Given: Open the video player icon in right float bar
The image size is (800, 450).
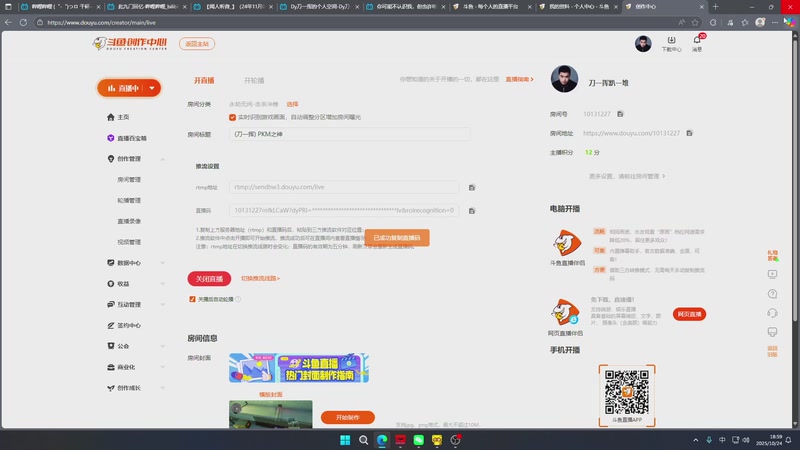Looking at the screenshot, I should (x=772, y=274).
